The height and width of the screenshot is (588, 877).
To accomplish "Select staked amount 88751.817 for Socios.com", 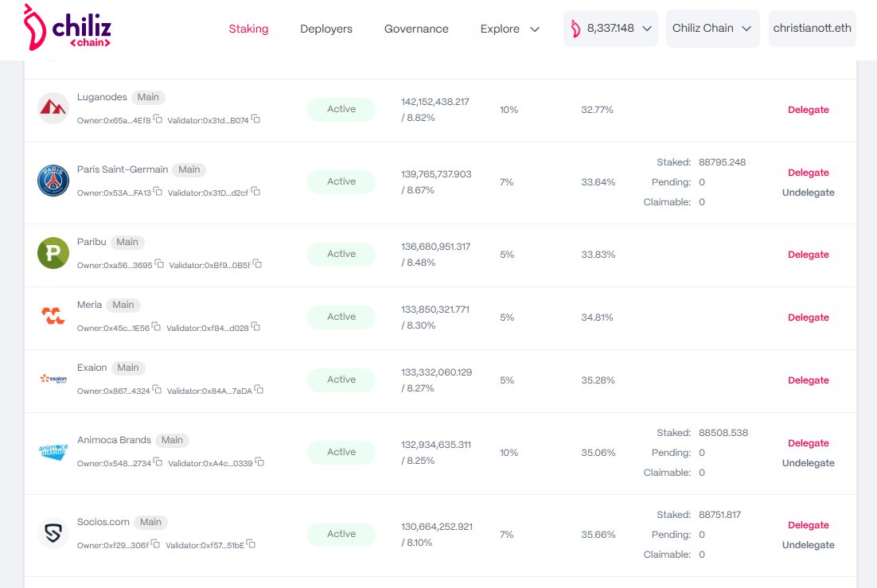I will pos(720,515).
